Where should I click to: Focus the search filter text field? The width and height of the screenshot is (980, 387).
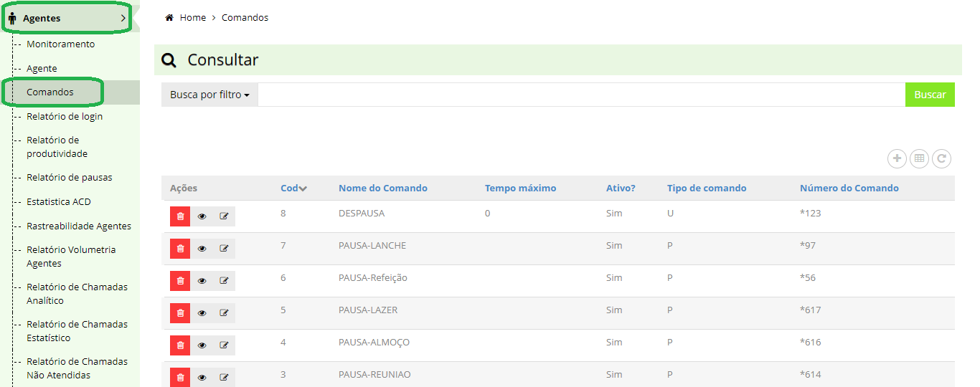pos(581,95)
